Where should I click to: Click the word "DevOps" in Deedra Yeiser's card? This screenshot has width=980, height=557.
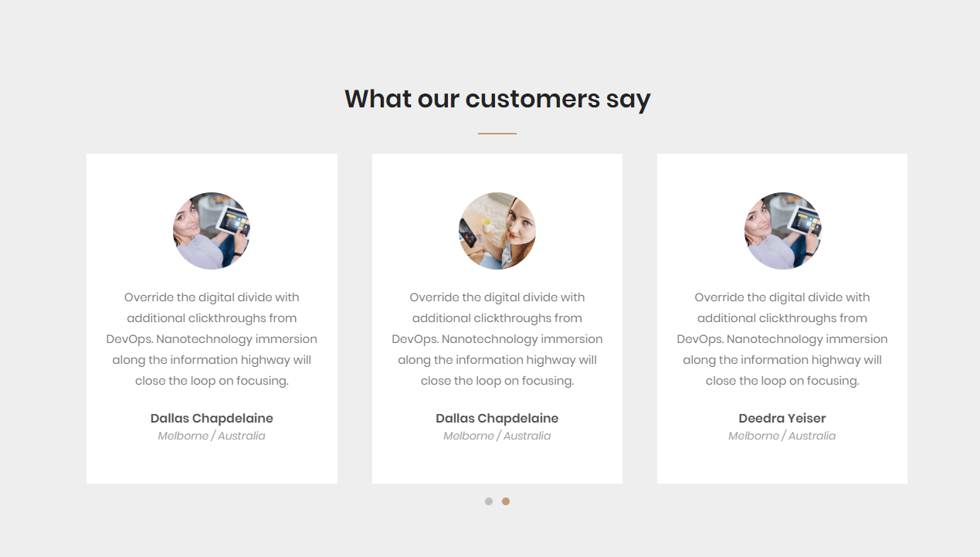[699, 339]
